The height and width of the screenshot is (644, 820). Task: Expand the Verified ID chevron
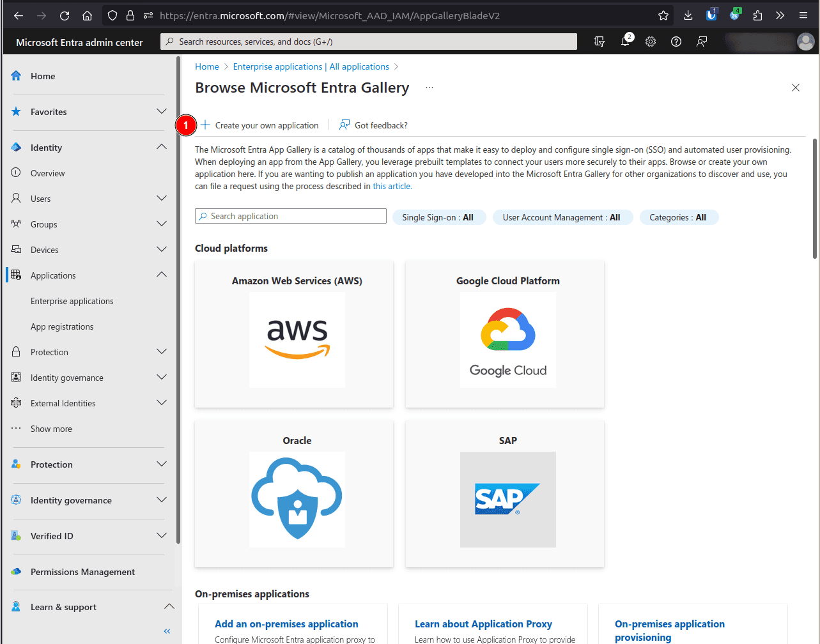(x=162, y=535)
